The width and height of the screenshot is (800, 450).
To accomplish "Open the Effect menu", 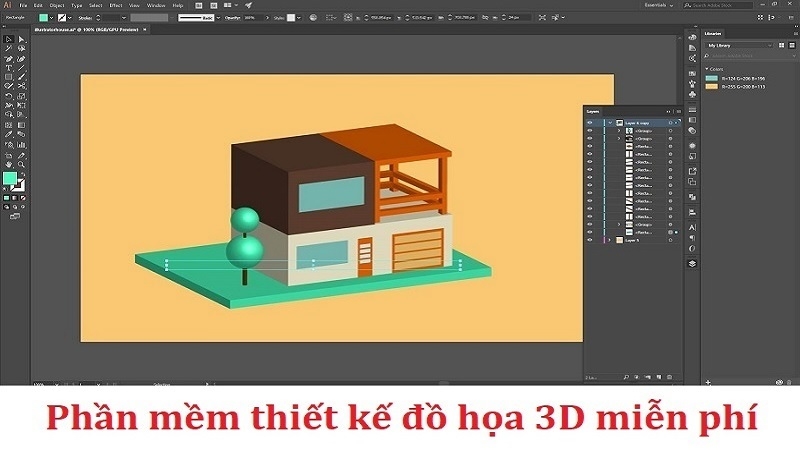I will click(115, 5).
